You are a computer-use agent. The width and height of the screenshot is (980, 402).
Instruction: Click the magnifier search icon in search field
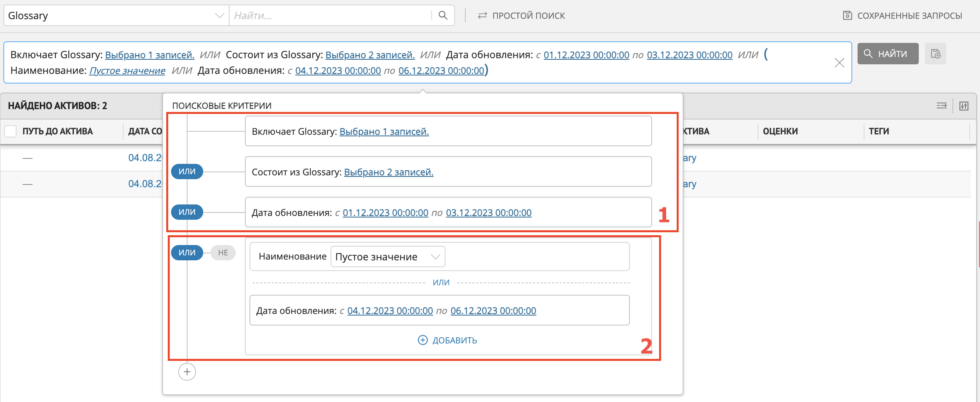443,15
